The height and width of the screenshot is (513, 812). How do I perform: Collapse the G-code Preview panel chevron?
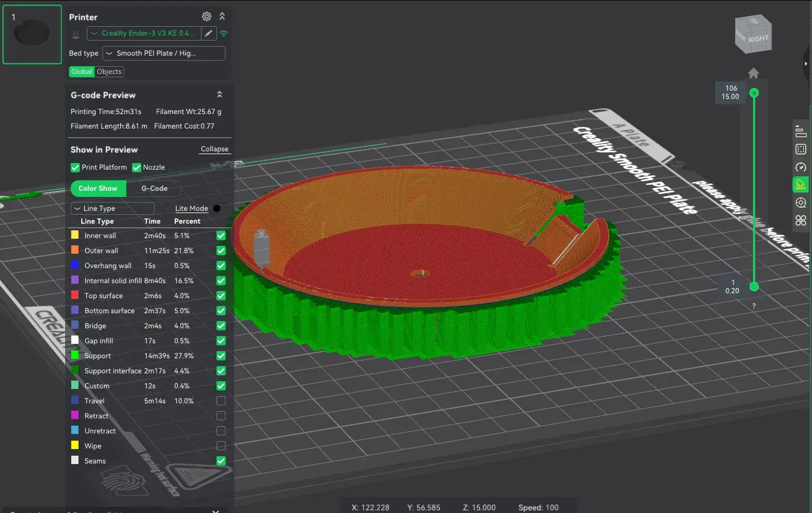219,95
